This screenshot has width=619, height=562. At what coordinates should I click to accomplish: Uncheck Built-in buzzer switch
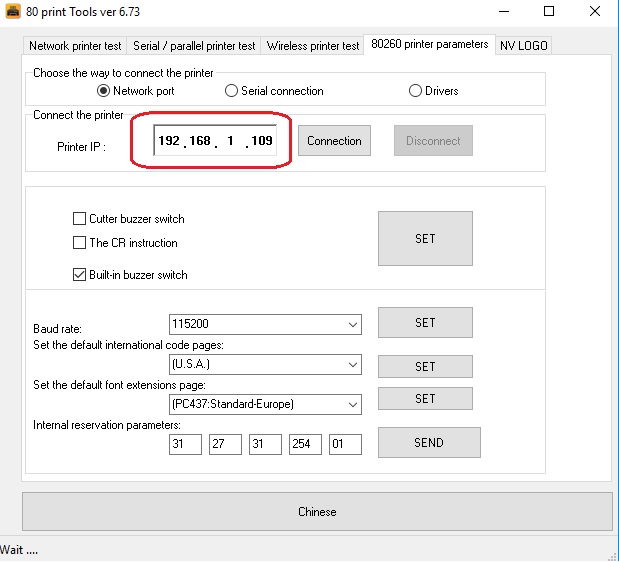80,275
